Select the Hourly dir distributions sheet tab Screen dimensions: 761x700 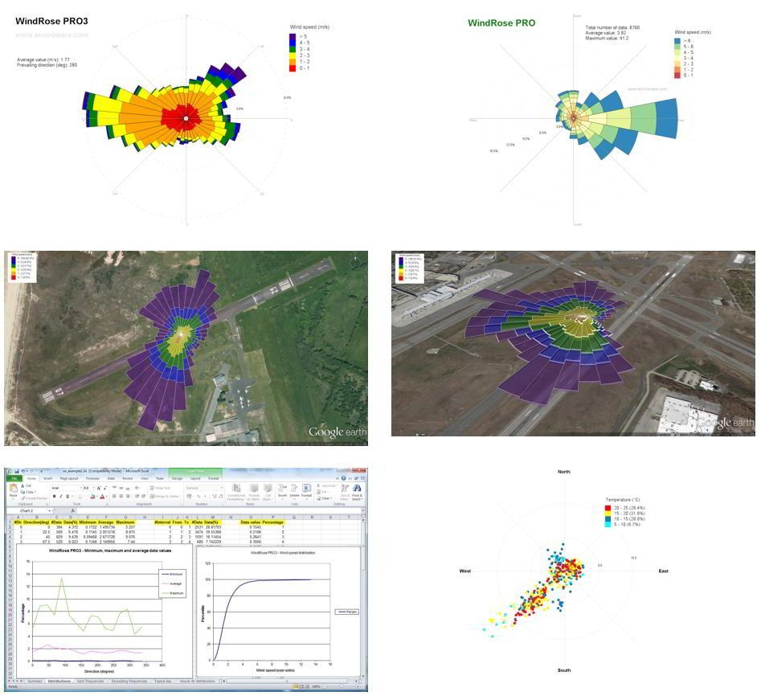197,681
